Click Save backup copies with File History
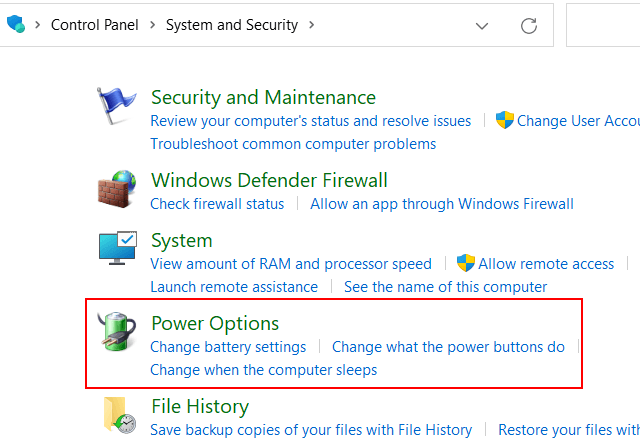The width and height of the screenshot is (640, 444). click(311, 430)
